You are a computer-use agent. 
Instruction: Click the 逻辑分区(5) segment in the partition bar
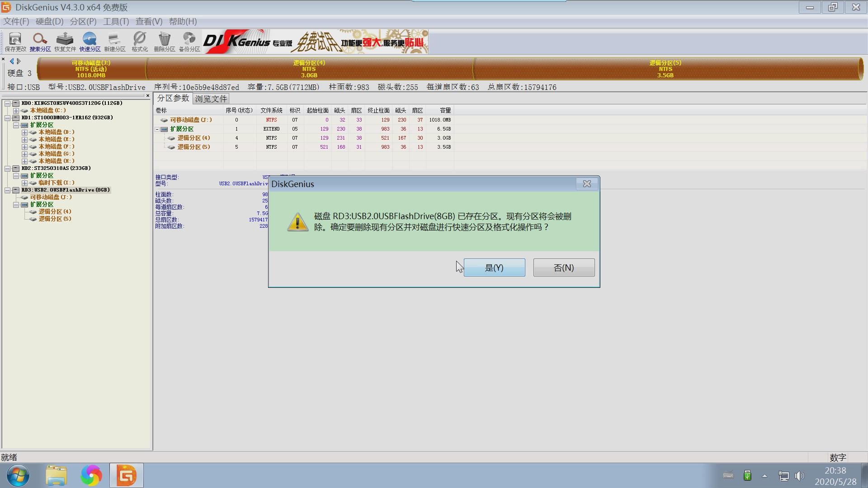[x=665, y=69]
